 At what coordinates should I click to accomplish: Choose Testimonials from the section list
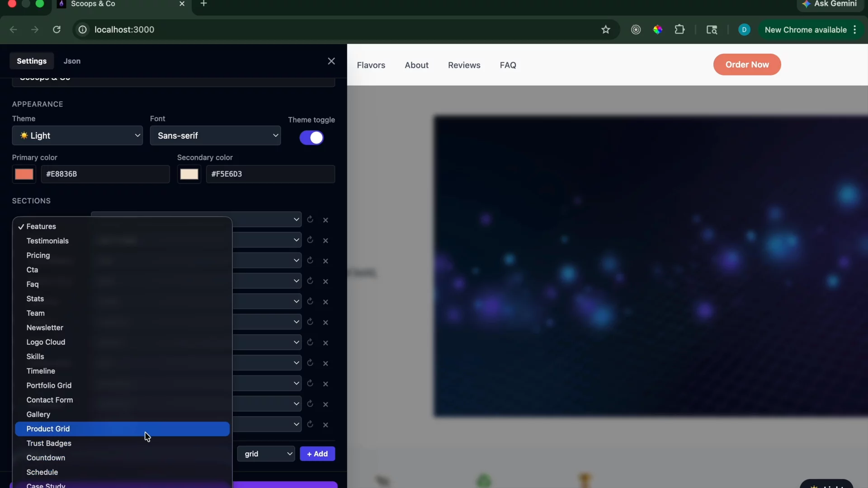[122, 241]
